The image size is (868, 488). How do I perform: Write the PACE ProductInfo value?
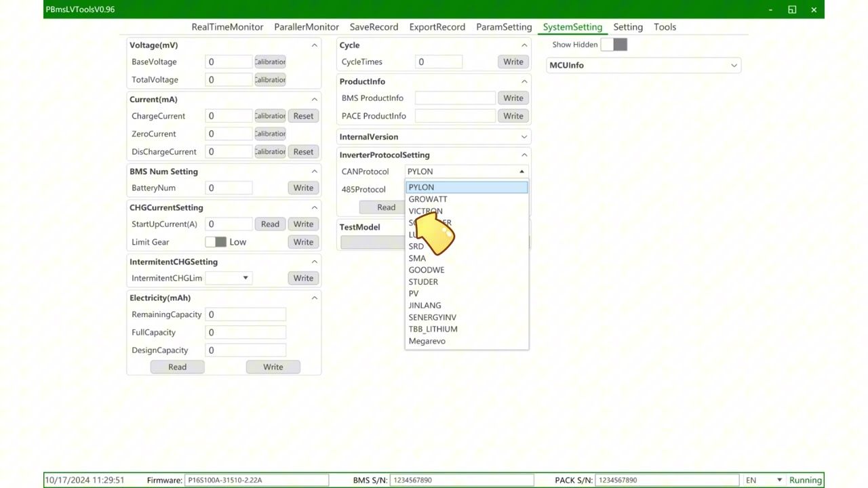coord(513,116)
